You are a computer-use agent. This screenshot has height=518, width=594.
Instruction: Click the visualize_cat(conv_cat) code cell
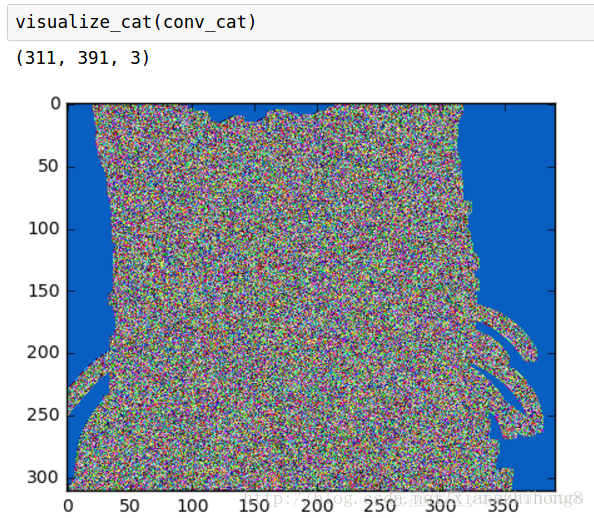click(x=301, y=22)
